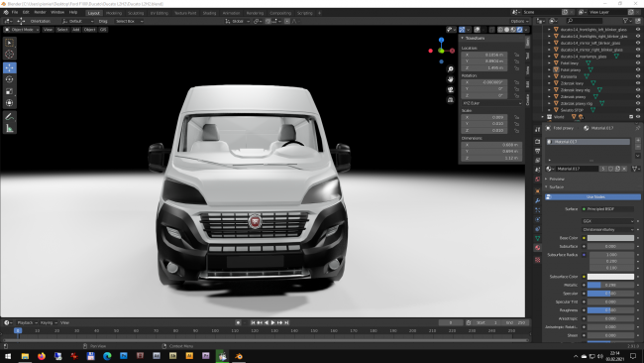Viewport: 644px width, 363px height.
Task: Switch to the Modeling workspace tab
Action: pos(114,13)
